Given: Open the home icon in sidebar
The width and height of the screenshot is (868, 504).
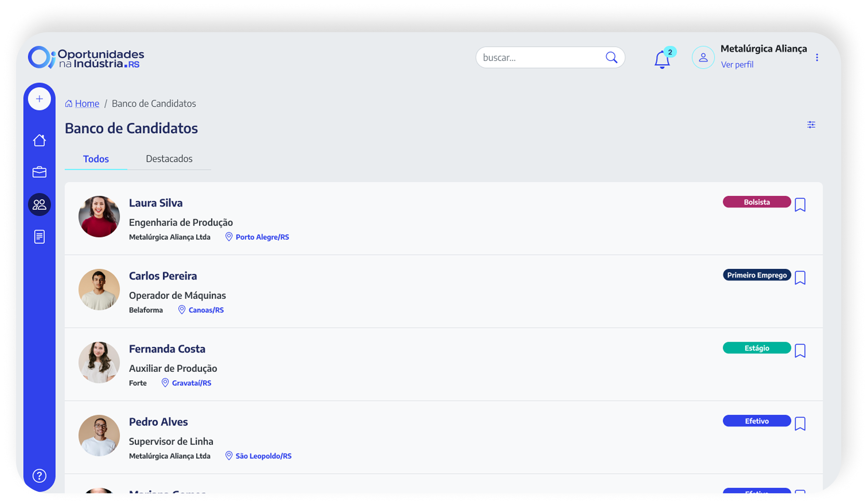Looking at the screenshot, I should [39, 140].
